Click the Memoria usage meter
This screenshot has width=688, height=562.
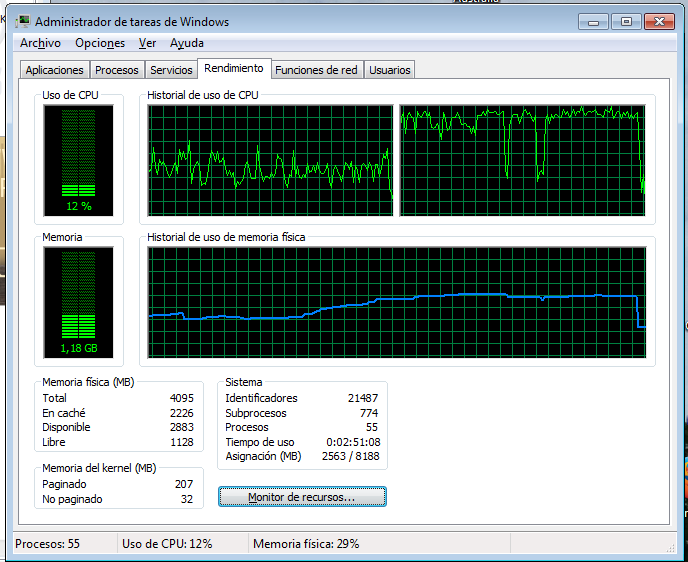click(78, 303)
